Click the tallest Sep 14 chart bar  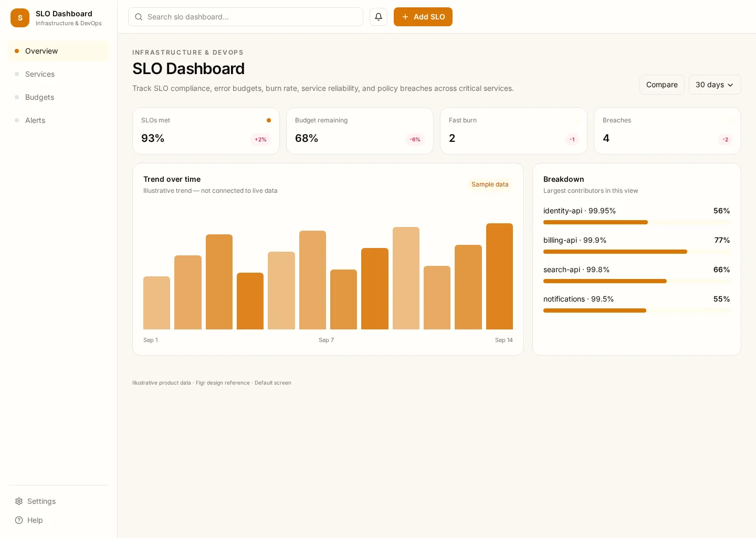tap(499, 276)
